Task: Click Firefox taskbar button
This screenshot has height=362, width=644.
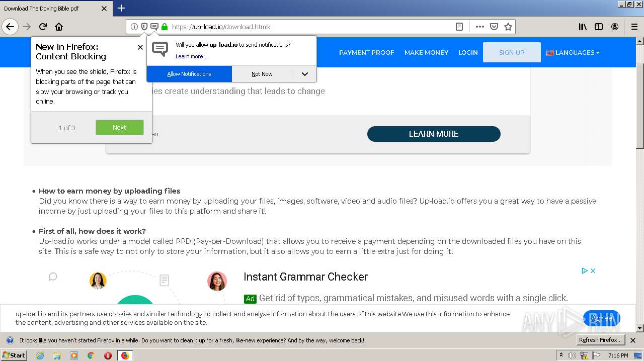Action: click(125, 355)
